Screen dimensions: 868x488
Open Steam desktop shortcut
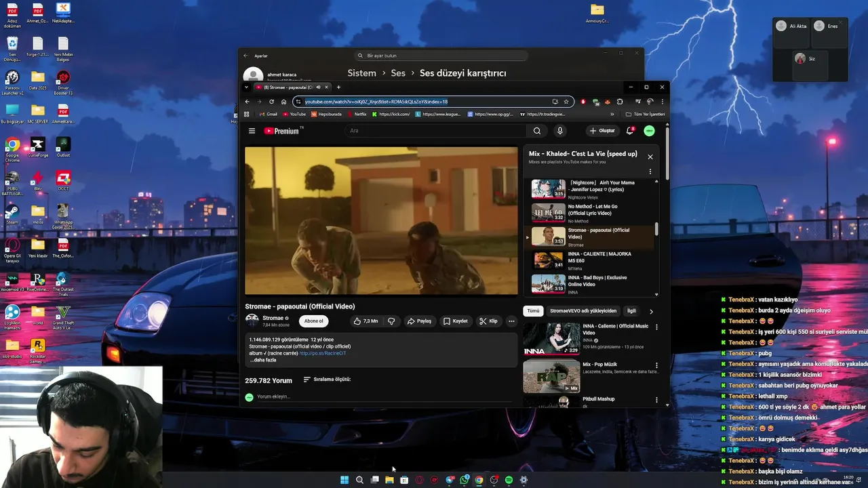pos(12,213)
